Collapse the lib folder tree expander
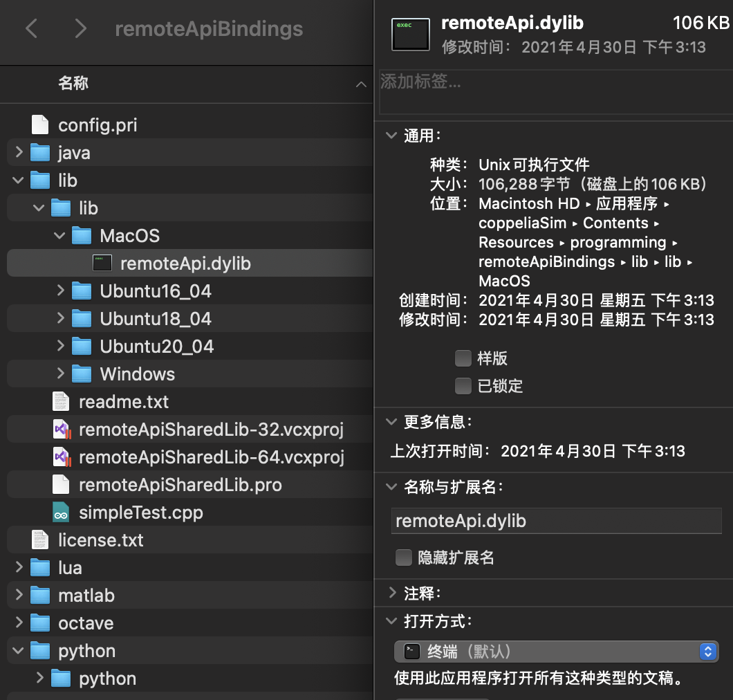Image resolution: width=733 pixels, height=700 pixels. click(15, 181)
